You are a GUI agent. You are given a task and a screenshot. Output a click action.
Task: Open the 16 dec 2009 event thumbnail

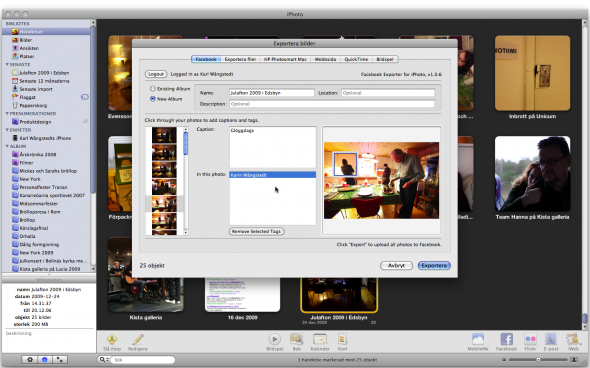[x=242, y=295]
